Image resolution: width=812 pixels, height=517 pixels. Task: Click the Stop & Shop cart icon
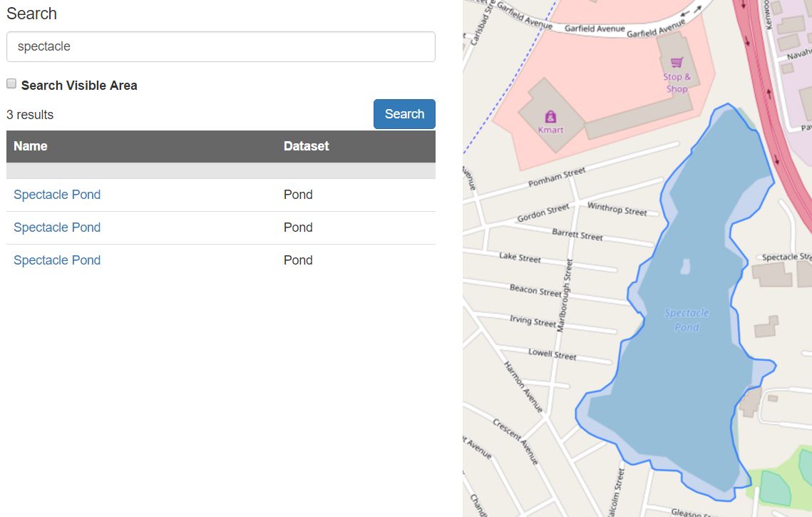pyautogui.click(x=677, y=62)
